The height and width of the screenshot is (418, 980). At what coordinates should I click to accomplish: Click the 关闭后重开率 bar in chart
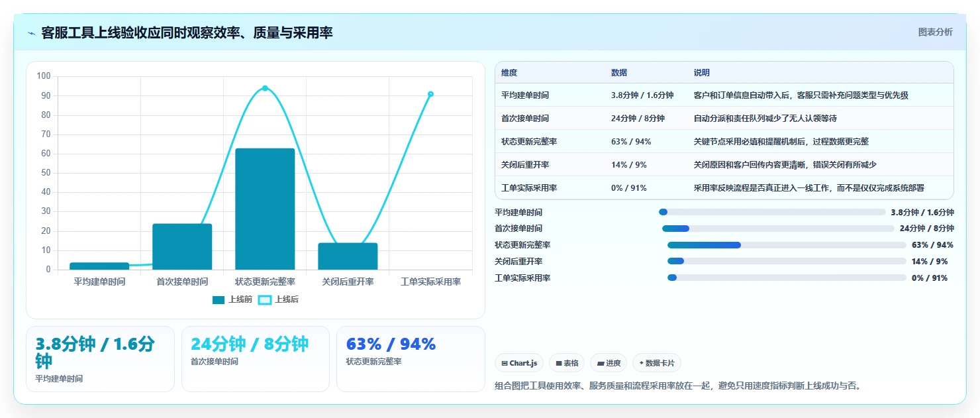tap(348, 256)
